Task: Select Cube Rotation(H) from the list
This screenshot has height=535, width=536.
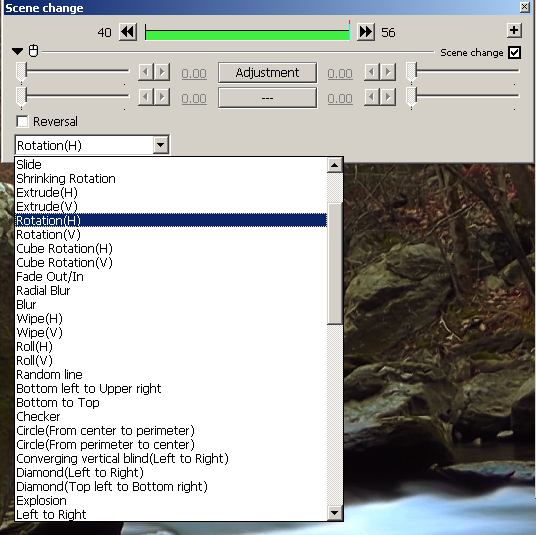Action: click(64, 249)
